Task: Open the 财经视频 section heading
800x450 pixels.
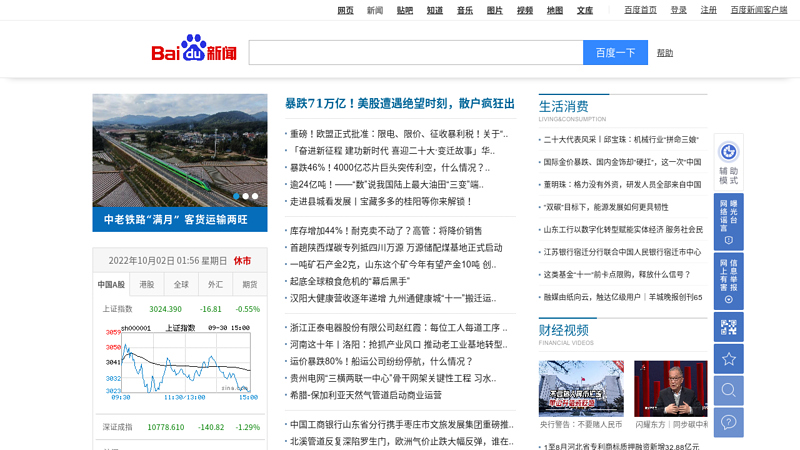Action: click(564, 330)
